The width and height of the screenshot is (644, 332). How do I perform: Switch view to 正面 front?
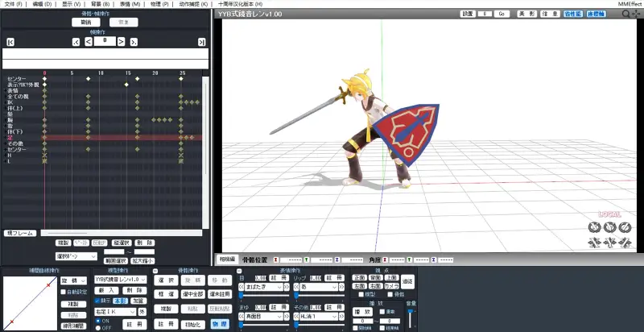359,278
